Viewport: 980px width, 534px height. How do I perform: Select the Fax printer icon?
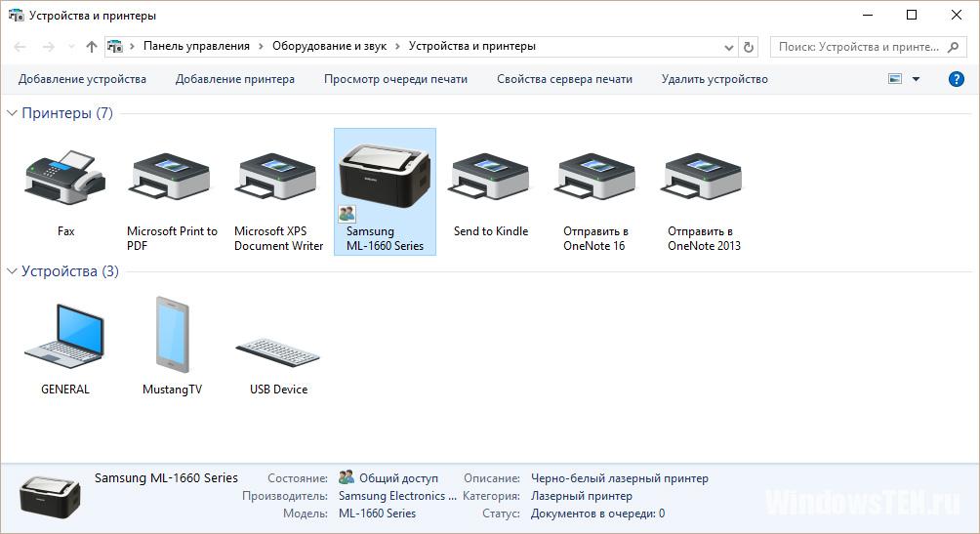coord(64,178)
